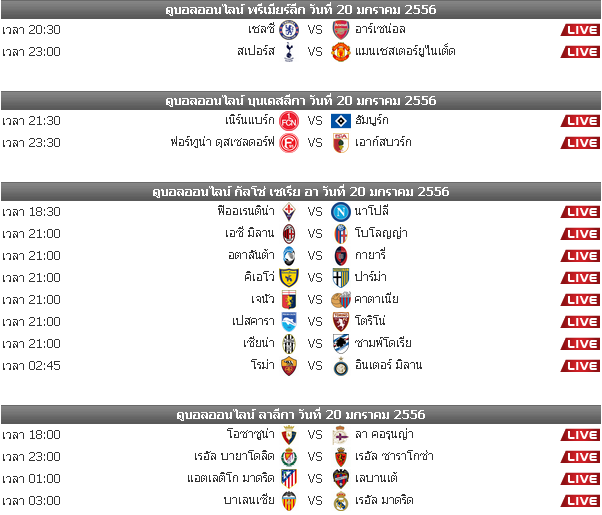Click the AC Milan crest
602x515 pixels.
(x=289, y=234)
